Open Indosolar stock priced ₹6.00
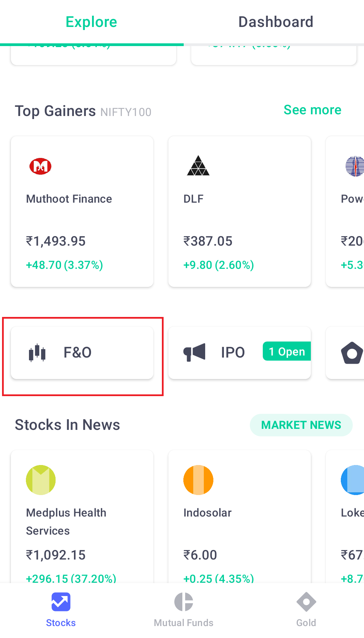The height and width of the screenshot is (638, 364). [x=240, y=516]
